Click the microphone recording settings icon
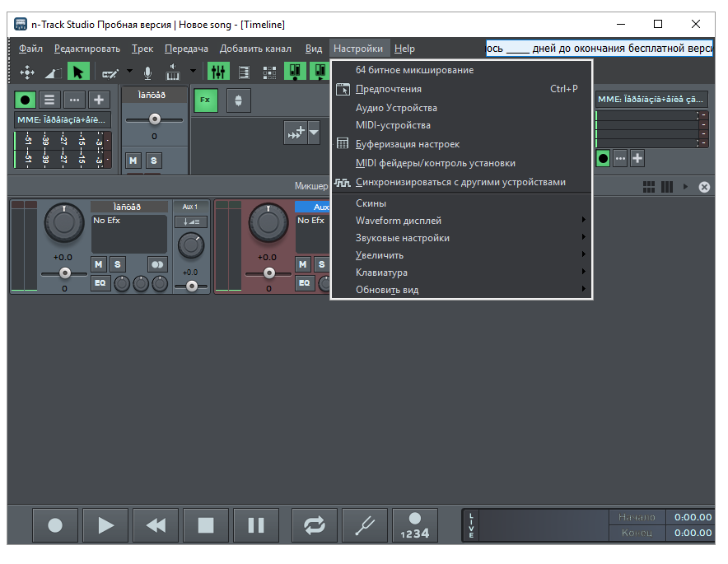The height and width of the screenshot is (564, 728). click(x=147, y=72)
